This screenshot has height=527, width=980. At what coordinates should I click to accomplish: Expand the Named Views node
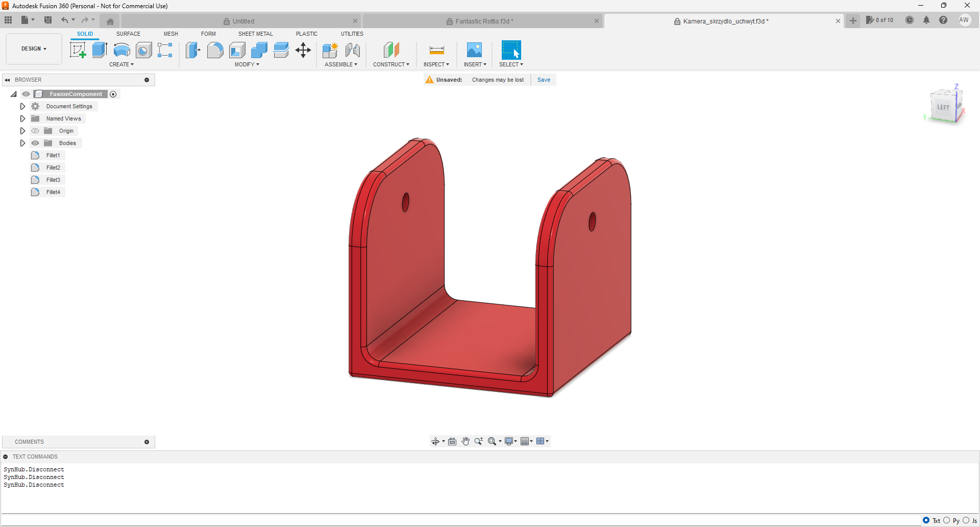coord(22,118)
